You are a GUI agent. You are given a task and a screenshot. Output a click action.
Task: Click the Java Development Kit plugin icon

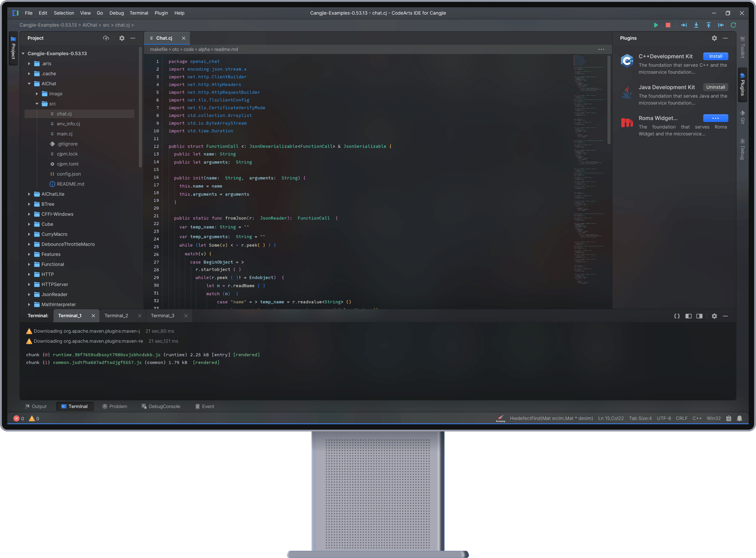pyautogui.click(x=627, y=92)
